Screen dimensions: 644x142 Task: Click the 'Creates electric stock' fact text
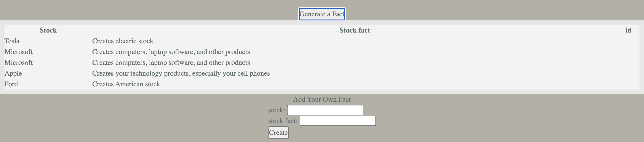(x=123, y=41)
